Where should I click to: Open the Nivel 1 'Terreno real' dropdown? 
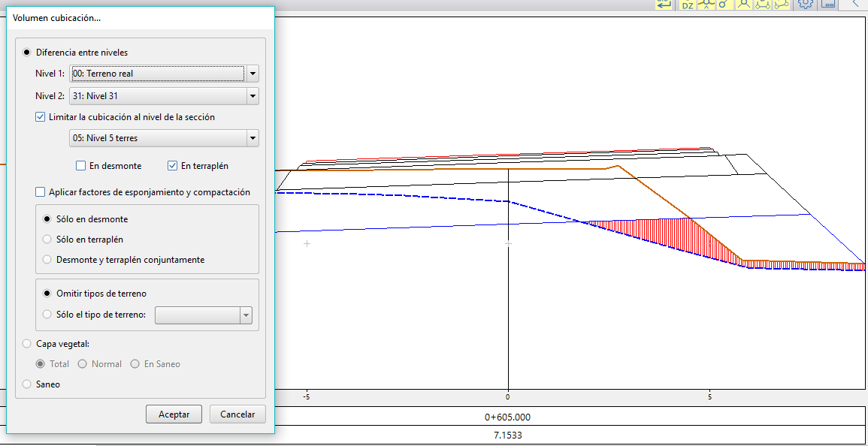253,74
